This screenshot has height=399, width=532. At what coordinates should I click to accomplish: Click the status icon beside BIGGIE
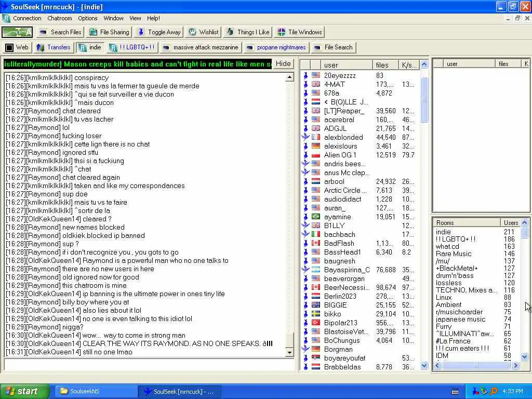[x=305, y=305]
